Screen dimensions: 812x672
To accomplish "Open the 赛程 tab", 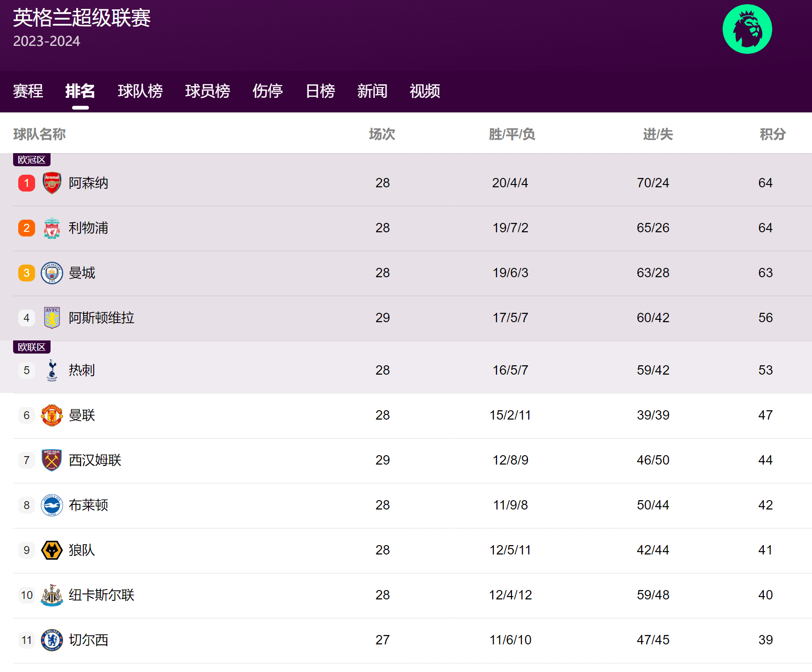I will 28,91.
